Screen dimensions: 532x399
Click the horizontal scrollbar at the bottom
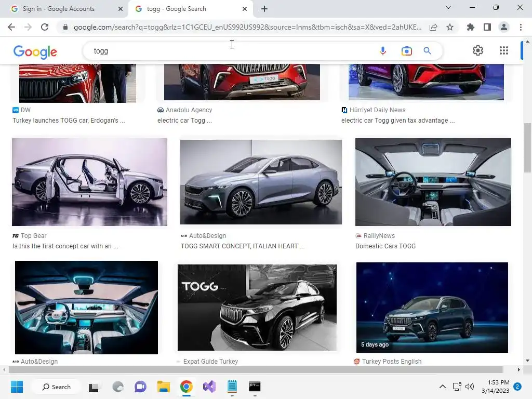(255, 369)
